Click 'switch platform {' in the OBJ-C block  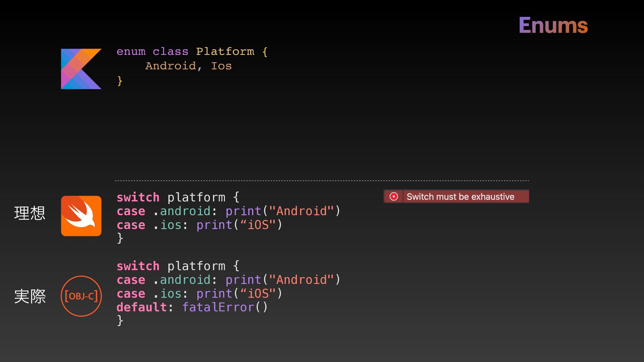[178, 266]
